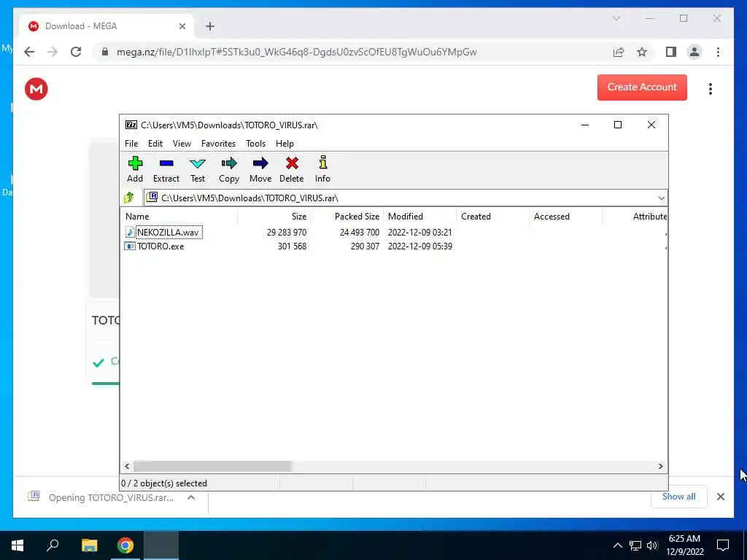Open Chrome side panel

(x=671, y=52)
